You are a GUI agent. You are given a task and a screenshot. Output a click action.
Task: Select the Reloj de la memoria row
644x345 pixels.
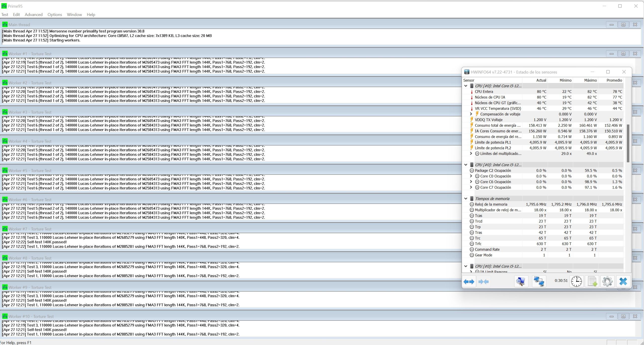[543, 204]
